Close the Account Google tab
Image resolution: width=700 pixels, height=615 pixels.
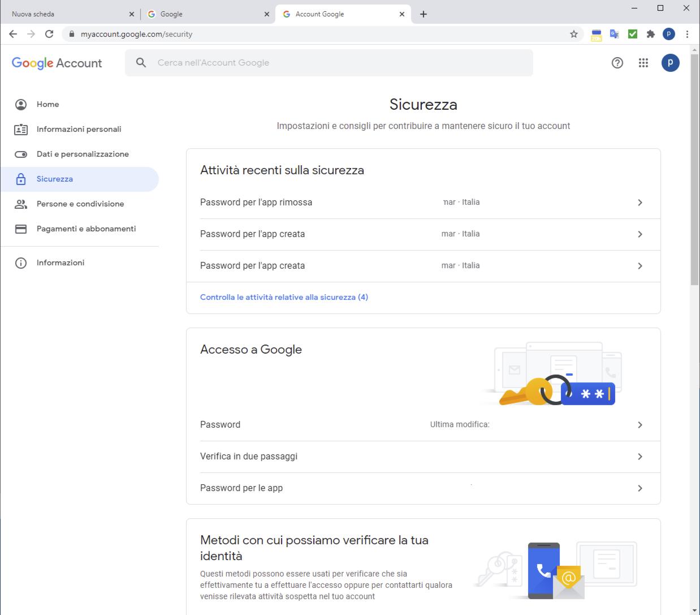[x=402, y=14]
